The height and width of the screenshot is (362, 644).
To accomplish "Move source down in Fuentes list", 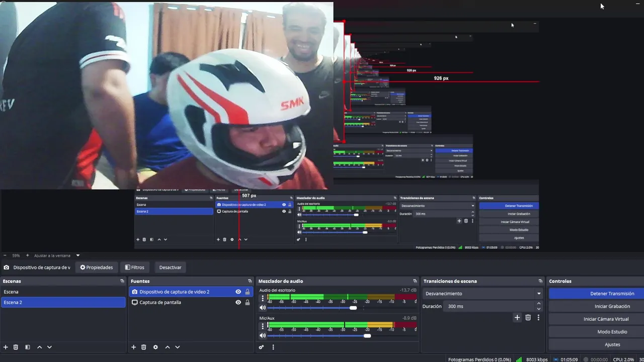I will pyautogui.click(x=177, y=347).
